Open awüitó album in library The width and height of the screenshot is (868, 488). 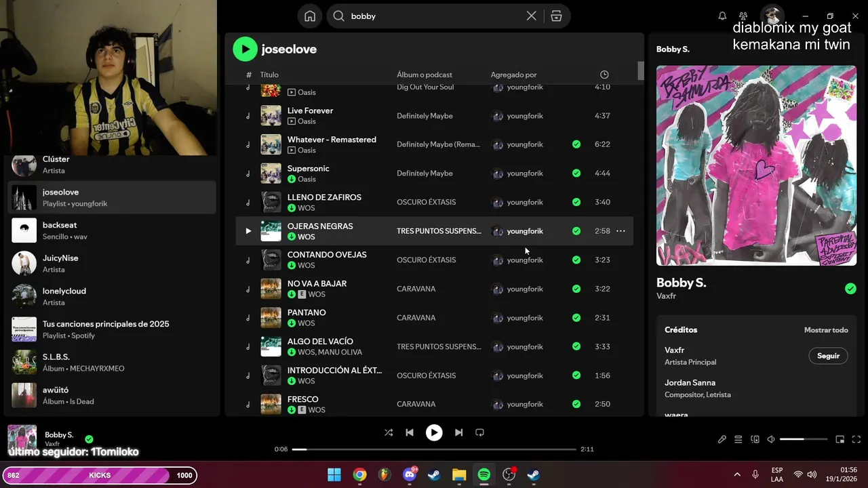tap(113, 395)
